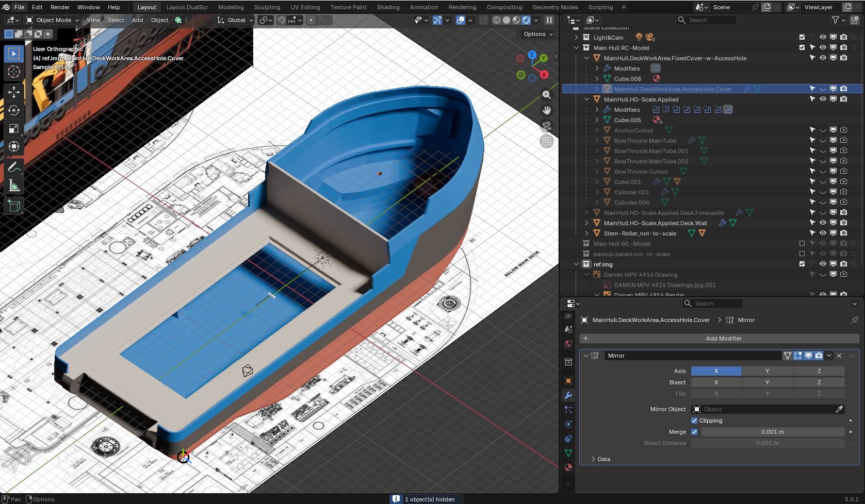This screenshot has height=504, width=865.
Task: Enable the Y axis for Mirror
Action: coord(767,371)
